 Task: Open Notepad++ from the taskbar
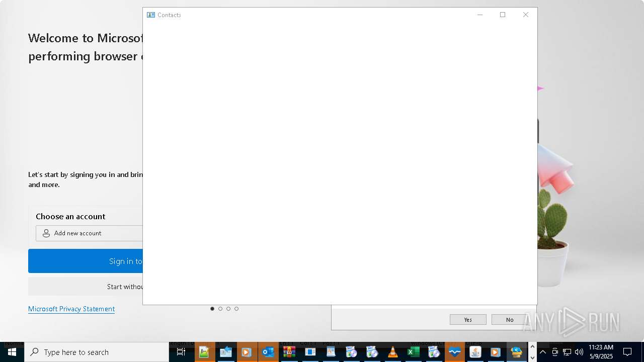click(x=204, y=352)
